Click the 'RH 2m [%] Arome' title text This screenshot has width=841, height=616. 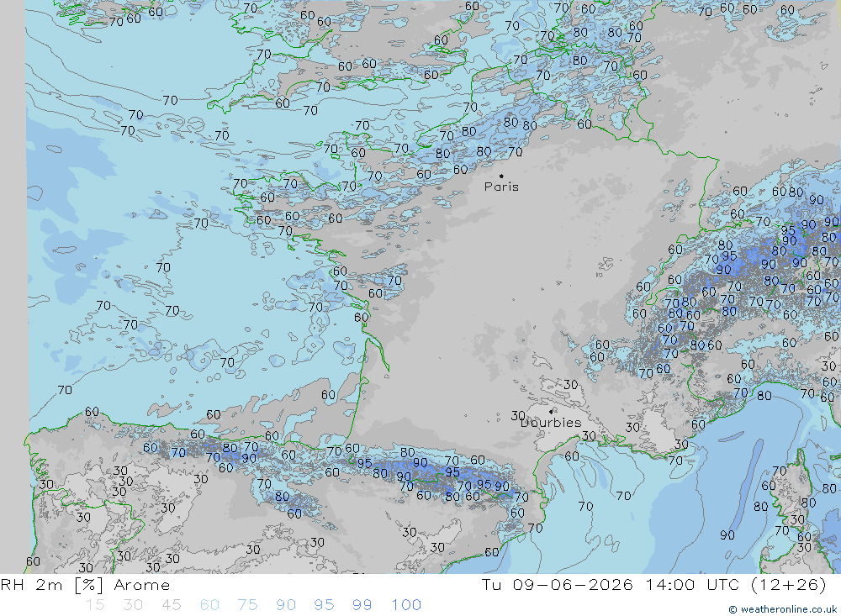(85, 585)
